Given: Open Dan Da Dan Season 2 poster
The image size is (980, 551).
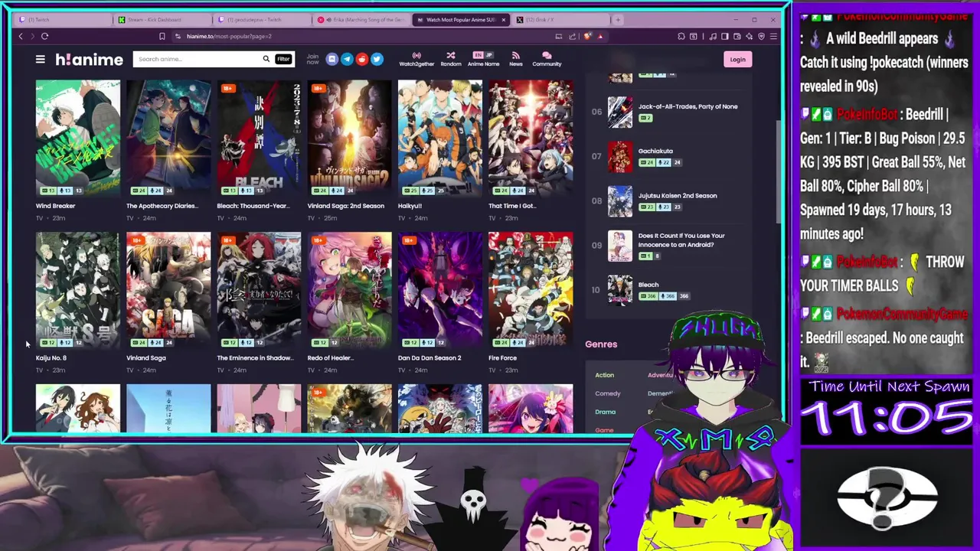Looking at the screenshot, I should (x=439, y=290).
